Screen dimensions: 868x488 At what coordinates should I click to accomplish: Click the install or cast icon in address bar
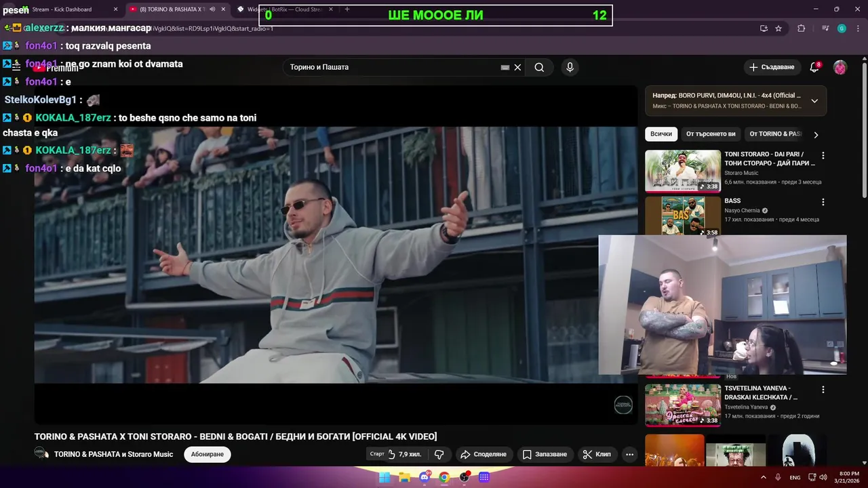[x=764, y=28]
